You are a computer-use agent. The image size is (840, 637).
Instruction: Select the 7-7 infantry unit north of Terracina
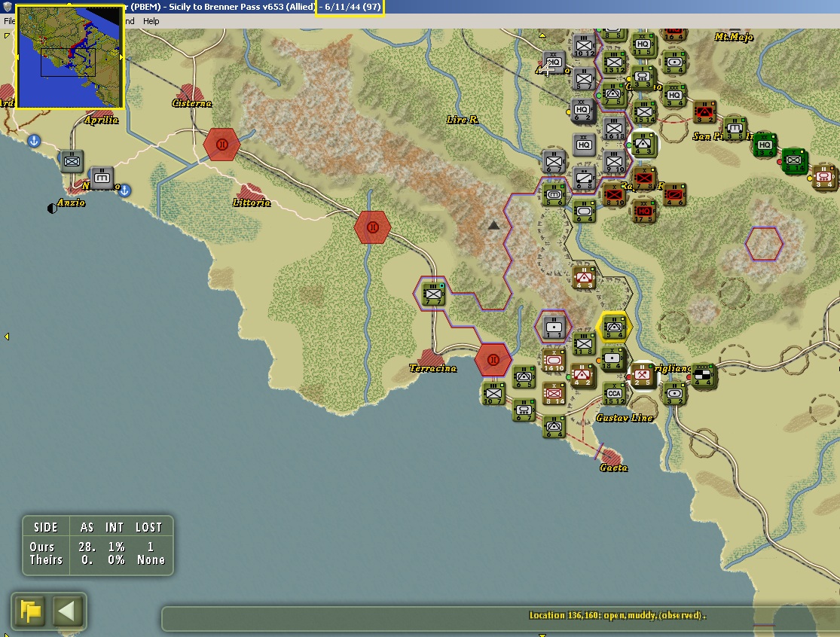tap(433, 294)
